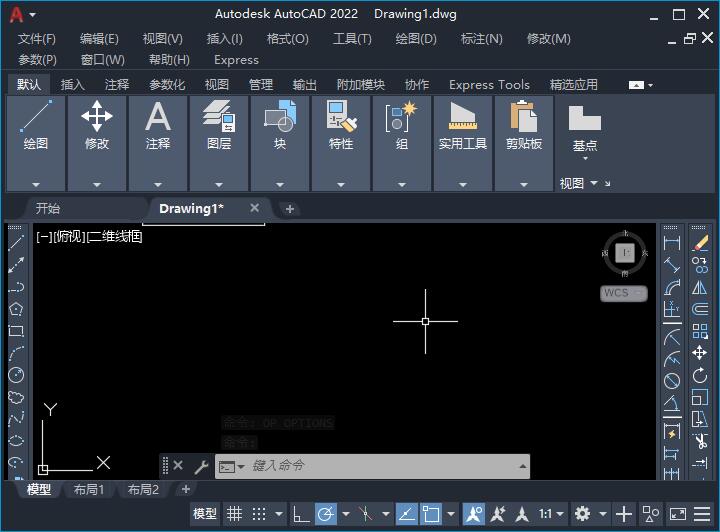This screenshot has height=532, width=720.
Task: Select the Polyline tool
Action: tap(16, 286)
